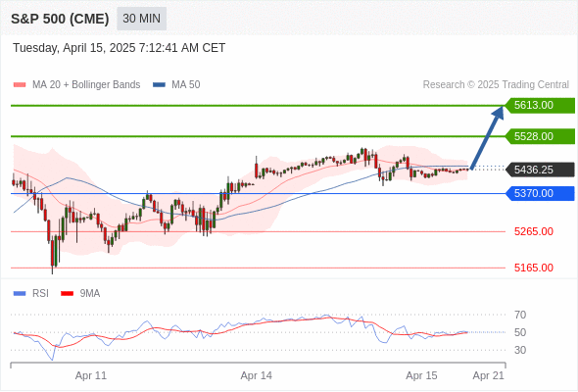Click the 5436.25 current price tag
The image size is (578, 392).
540,170
